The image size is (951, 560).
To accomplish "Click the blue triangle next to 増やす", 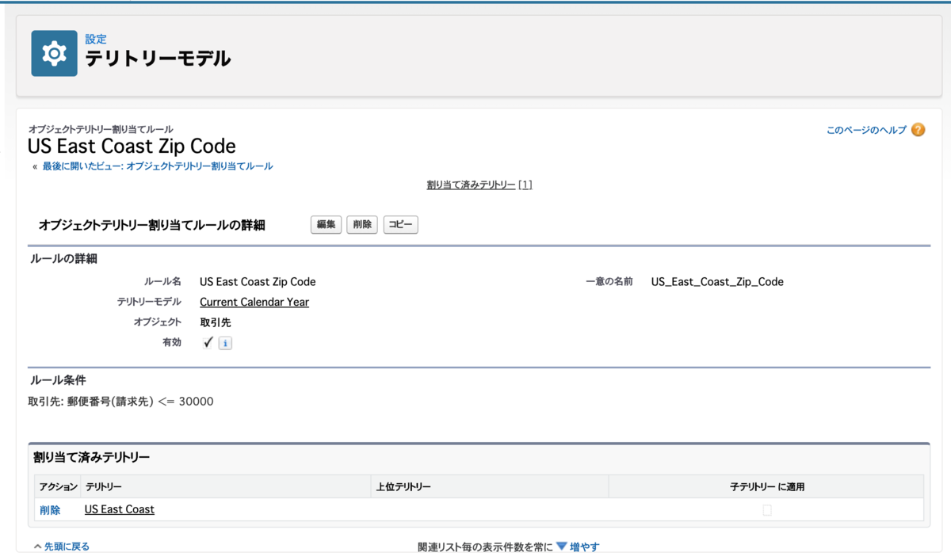I will coord(561,546).
